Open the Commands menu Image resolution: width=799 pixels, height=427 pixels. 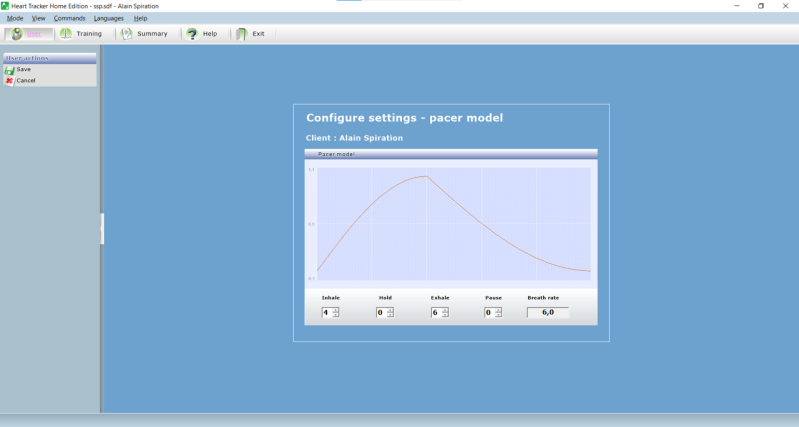click(x=69, y=18)
